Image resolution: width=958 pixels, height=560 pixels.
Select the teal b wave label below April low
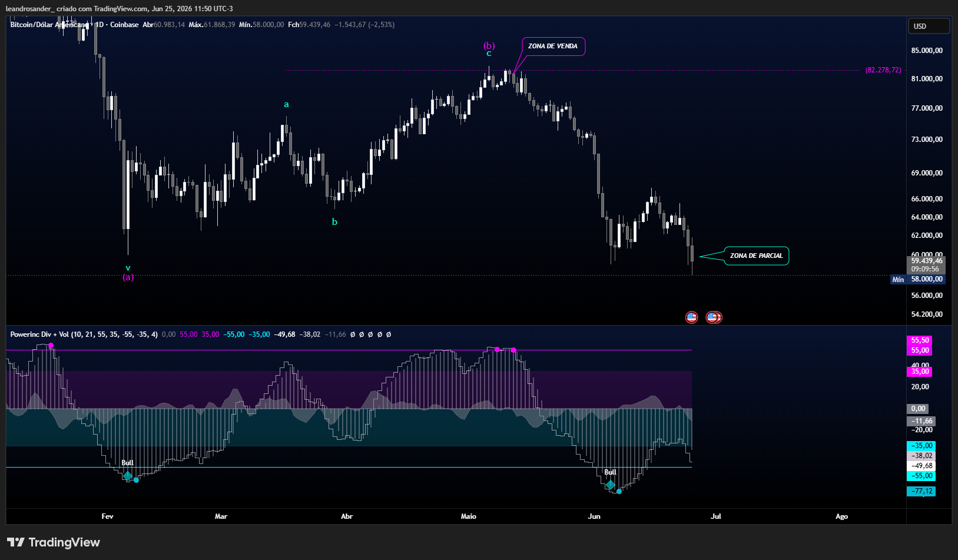(x=334, y=222)
